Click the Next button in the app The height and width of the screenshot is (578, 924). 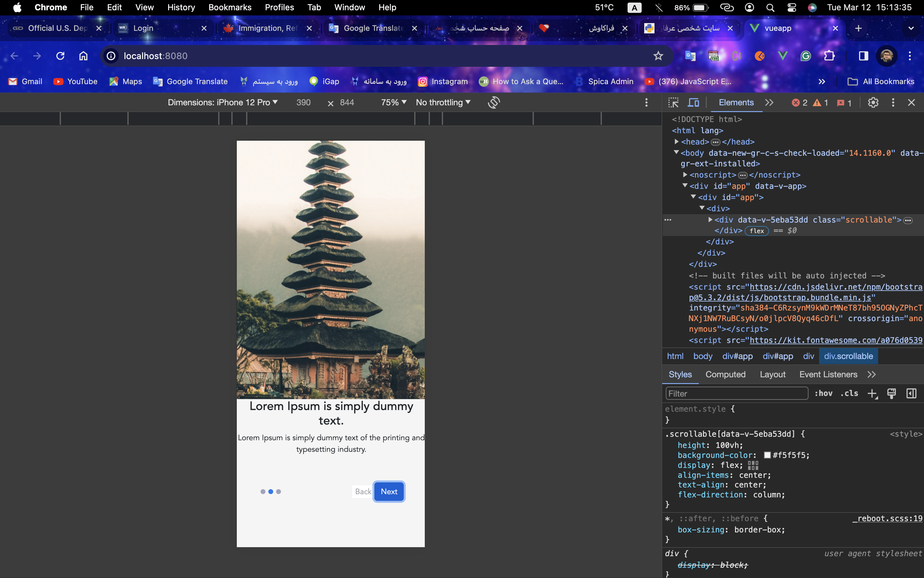(x=389, y=491)
